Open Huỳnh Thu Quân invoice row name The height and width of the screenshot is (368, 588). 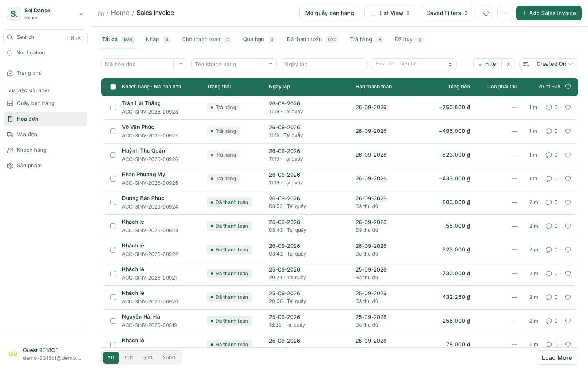tap(143, 151)
